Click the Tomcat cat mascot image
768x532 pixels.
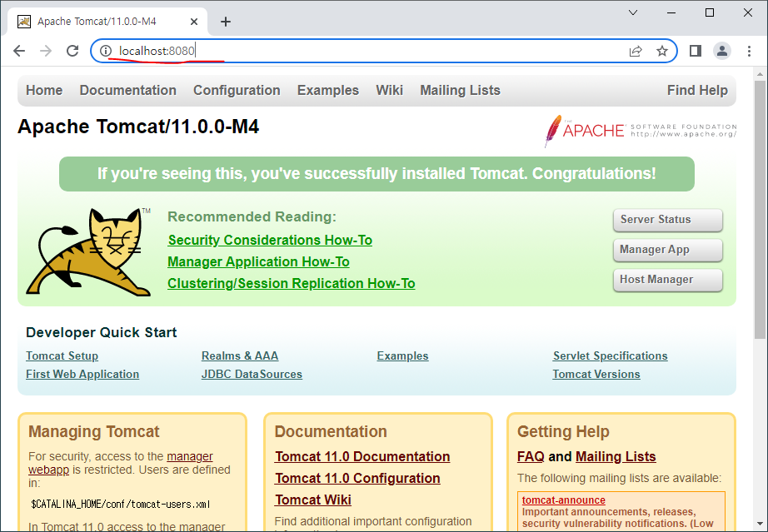(x=90, y=252)
